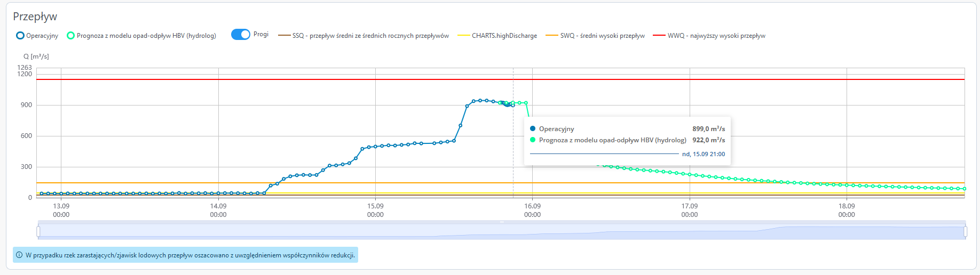Screen dimensions: 980x275
Task: Click the green Prognoza legend circle icon
Action: pos(70,36)
